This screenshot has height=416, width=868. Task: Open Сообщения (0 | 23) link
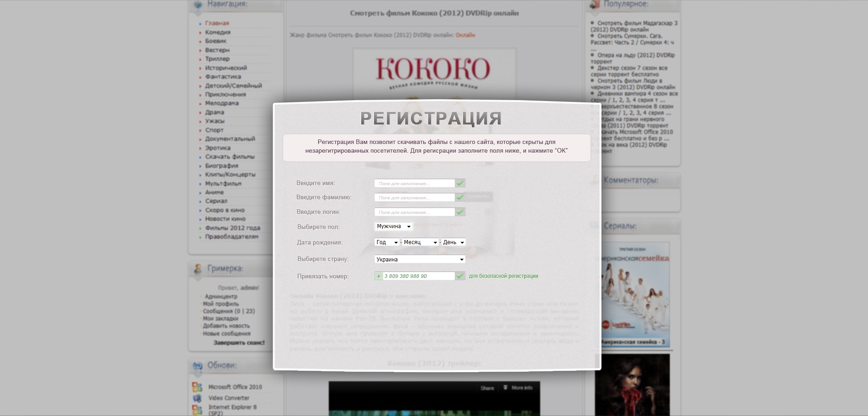coord(229,311)
